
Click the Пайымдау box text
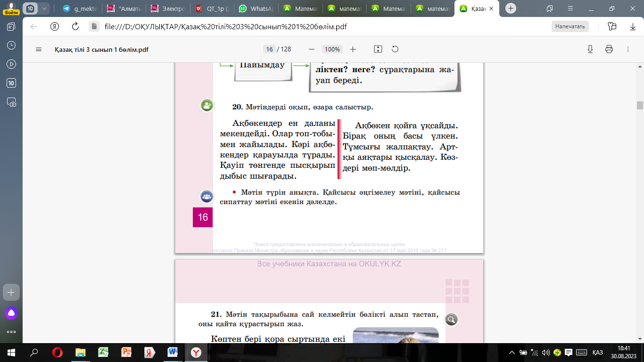coord(263,66)
